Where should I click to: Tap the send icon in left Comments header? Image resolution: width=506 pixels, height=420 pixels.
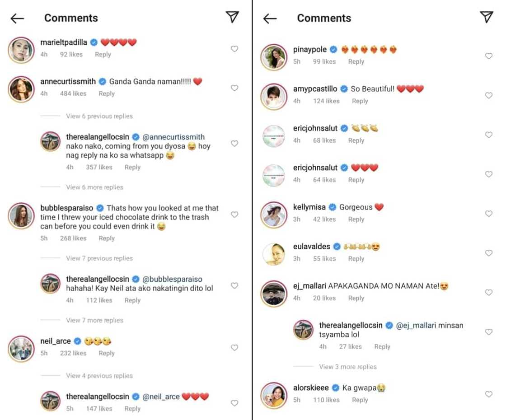pyautogui.click(x=232, y=17)
